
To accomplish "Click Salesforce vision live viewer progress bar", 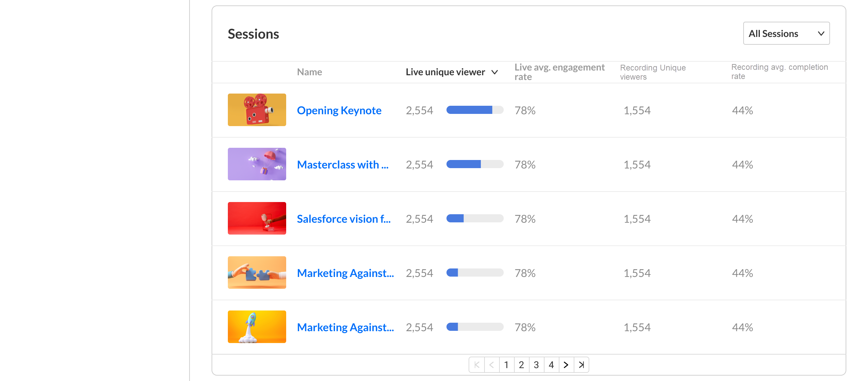I will [x=475, y=218].
